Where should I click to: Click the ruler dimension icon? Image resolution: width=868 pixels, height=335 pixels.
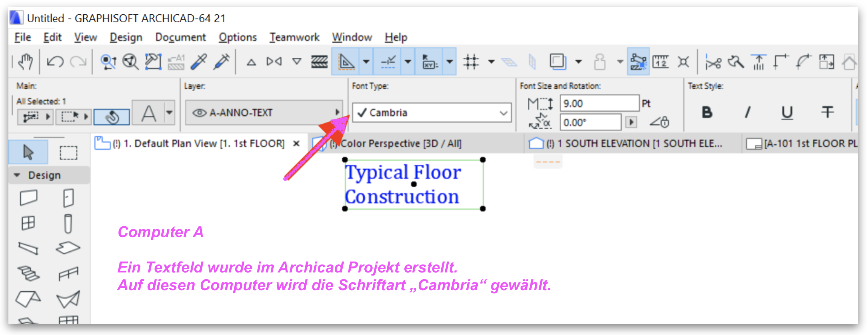660,62
